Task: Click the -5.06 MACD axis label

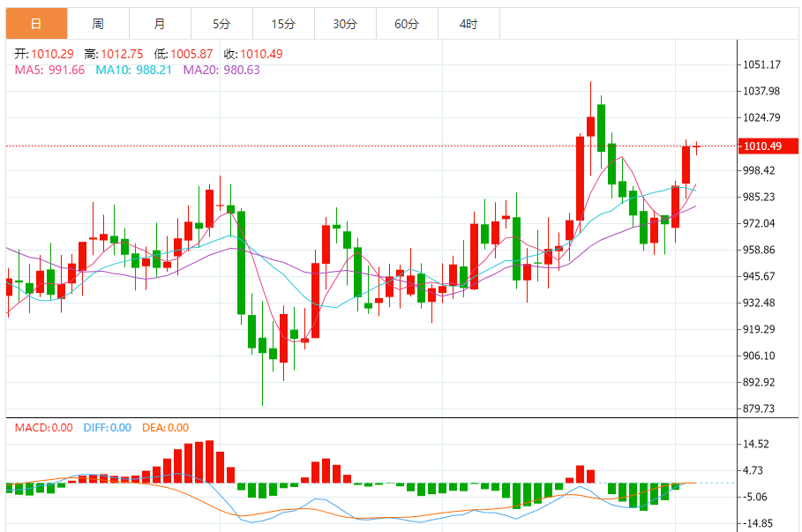Action: pyautogui.click(x=754, y=497)
